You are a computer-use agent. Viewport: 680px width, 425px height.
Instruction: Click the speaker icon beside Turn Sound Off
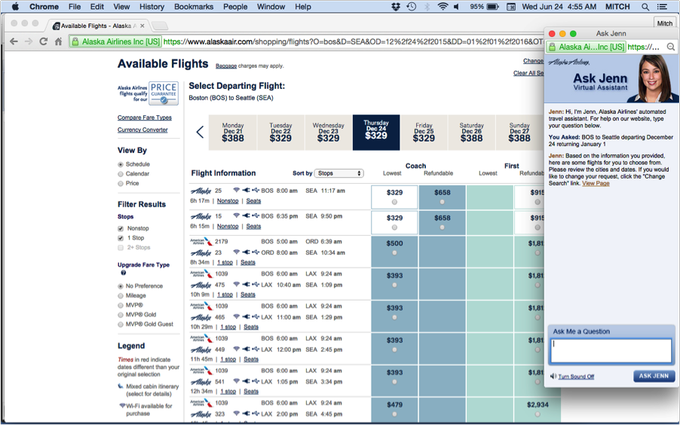[x=553, y=376]
